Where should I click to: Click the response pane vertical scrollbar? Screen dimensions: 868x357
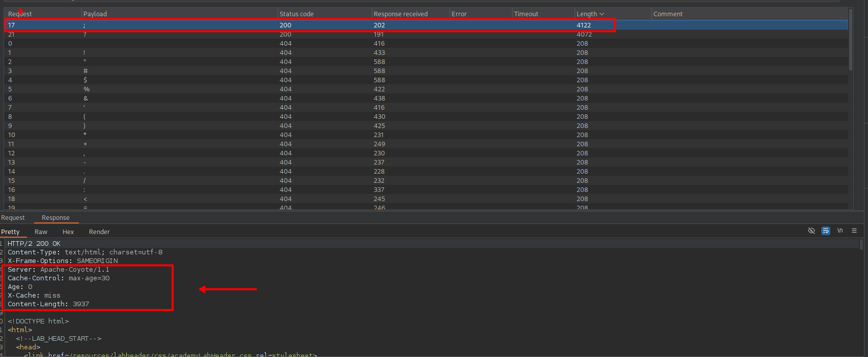click(861, 245)
